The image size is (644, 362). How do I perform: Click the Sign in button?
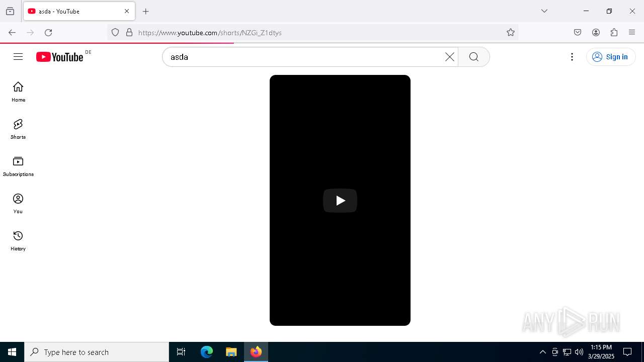click(x=611, y=57)
